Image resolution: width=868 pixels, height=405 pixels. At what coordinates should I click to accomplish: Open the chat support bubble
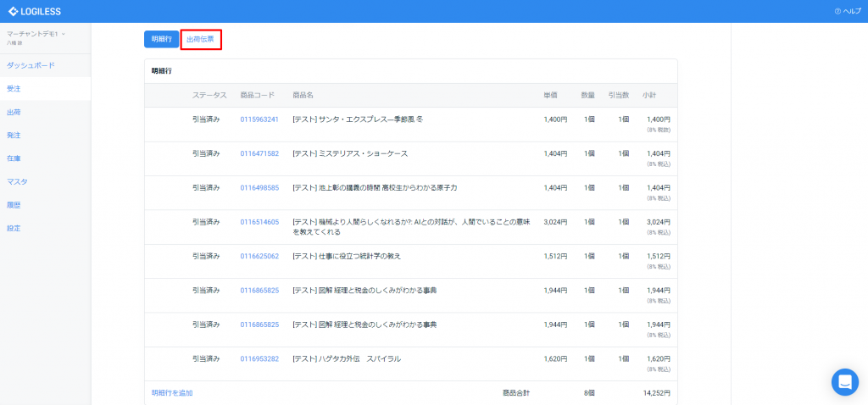[x=845, y=382]
